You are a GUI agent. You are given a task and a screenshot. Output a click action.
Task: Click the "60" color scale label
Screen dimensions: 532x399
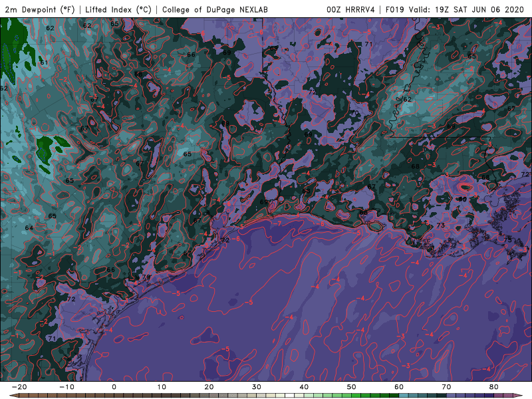(x=399, y=387)
